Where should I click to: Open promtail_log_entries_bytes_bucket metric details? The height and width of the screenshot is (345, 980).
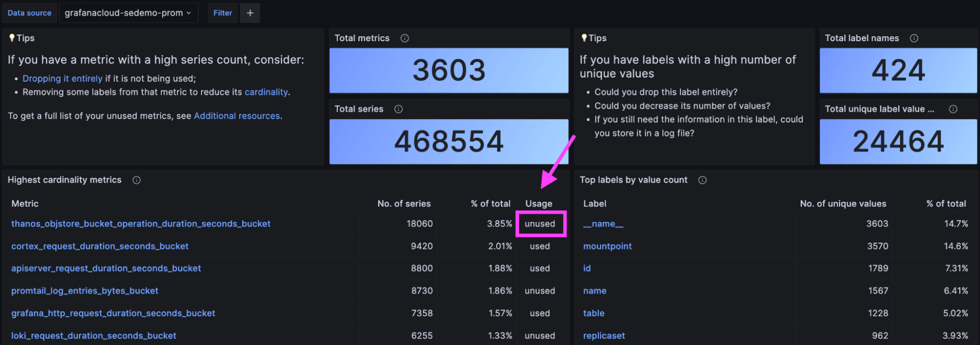(85, 291)
